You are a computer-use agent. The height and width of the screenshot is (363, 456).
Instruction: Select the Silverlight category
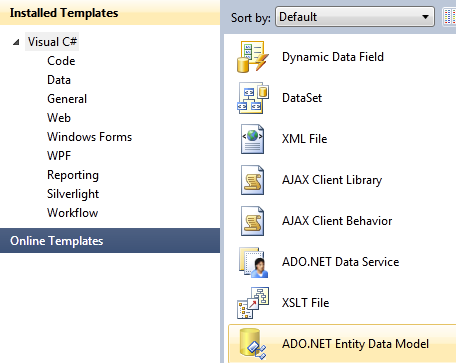[x=73, y=194]
